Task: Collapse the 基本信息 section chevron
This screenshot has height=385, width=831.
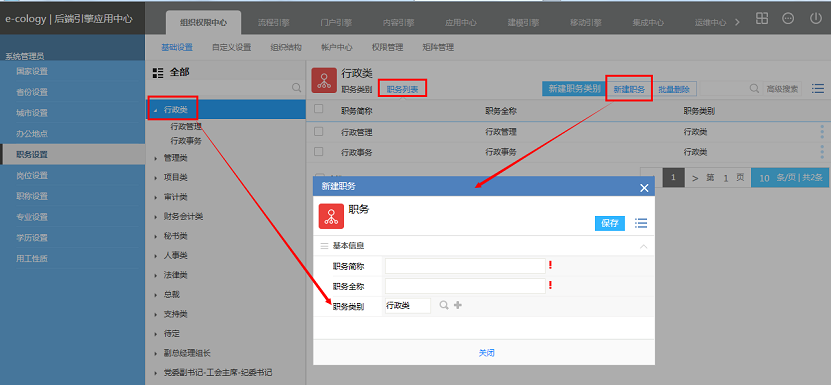Action: [643, 246]
